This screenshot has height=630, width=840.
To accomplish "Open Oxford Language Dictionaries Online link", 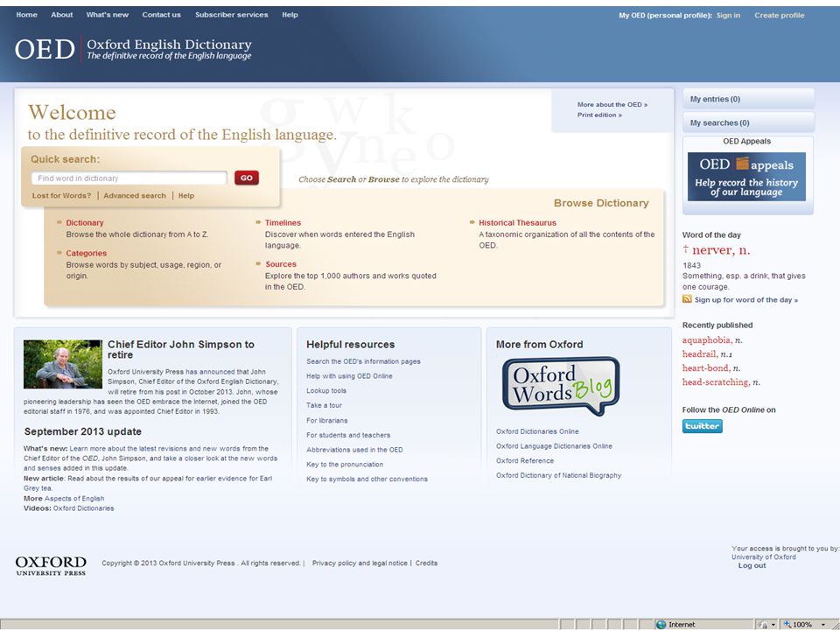I will pyautogui.click(x=554, y=445).
